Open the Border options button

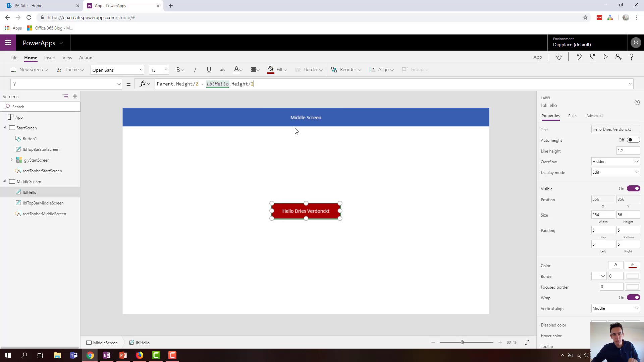click(309, 70)
